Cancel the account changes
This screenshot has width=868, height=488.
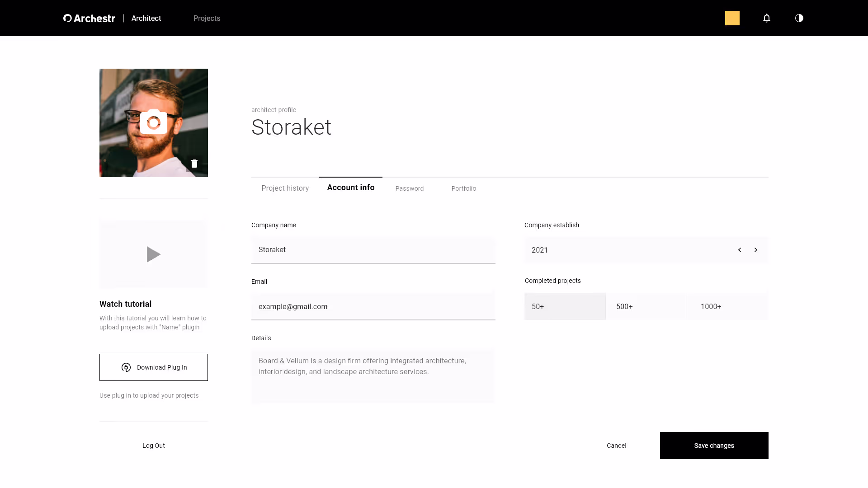[x=617, y=446]
